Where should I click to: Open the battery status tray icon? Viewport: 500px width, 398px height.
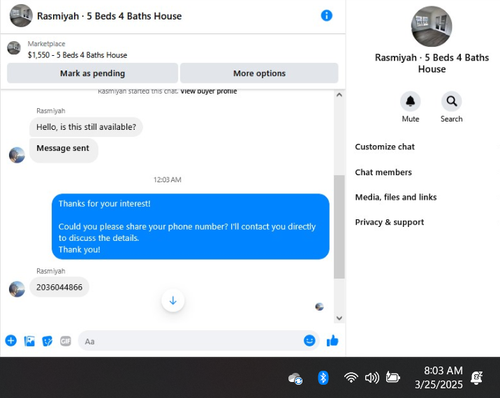coord(393,377)
